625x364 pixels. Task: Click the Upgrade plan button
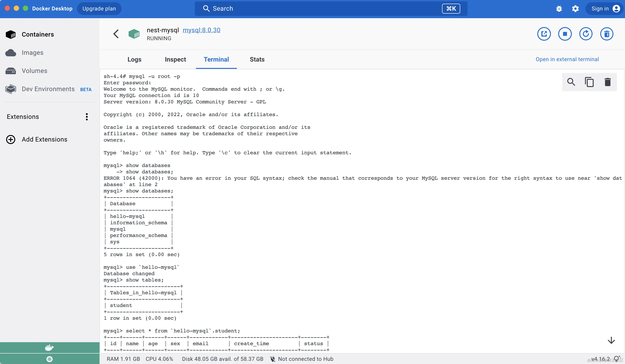click(99, 9)
